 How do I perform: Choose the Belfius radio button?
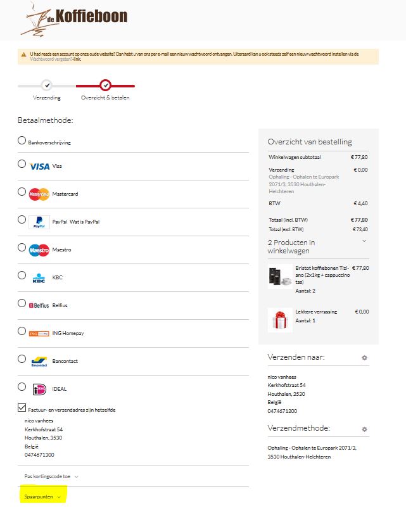pos(22,303)
